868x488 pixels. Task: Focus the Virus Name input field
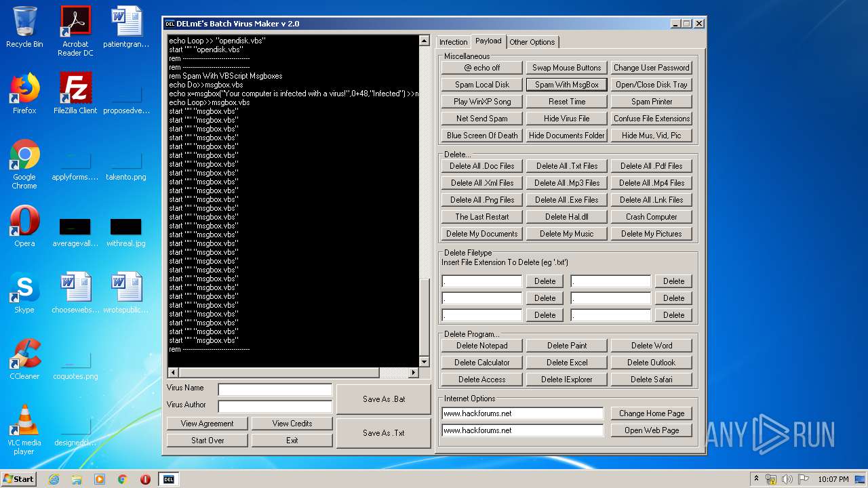(275, 389)
